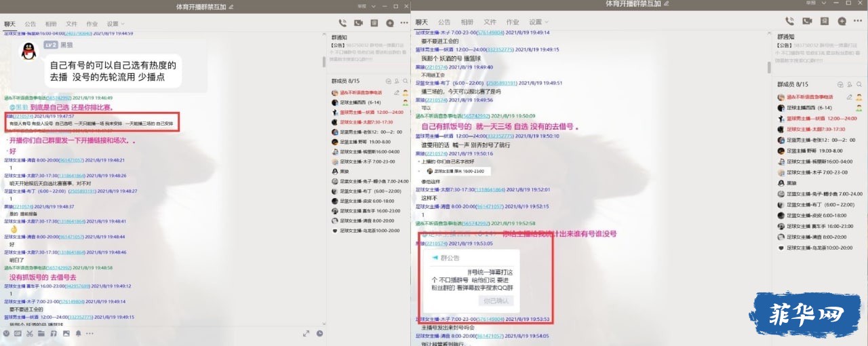Open GIF sticker icon in left input toolbar
Viewport: 868px width, 346px height.
[x=18, y=333]
